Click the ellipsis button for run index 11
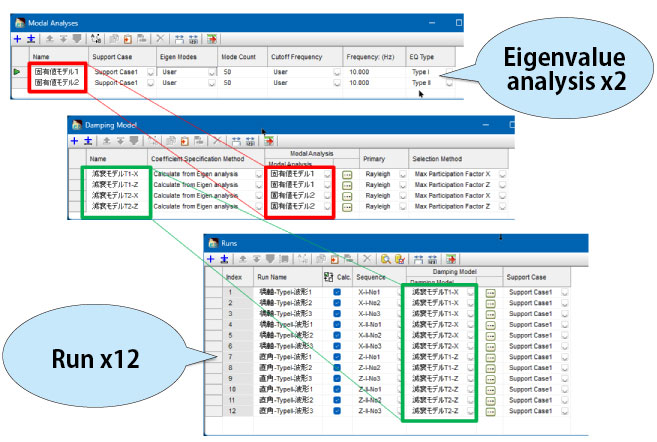 490,401
